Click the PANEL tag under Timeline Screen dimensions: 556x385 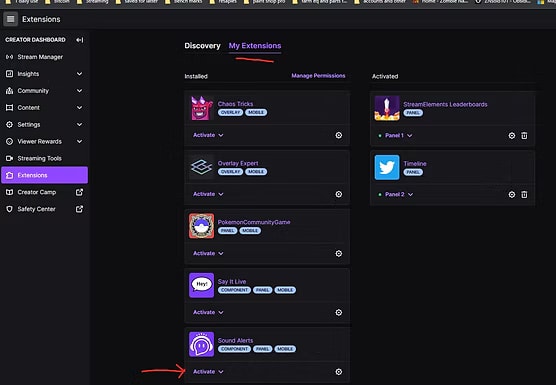413,172
